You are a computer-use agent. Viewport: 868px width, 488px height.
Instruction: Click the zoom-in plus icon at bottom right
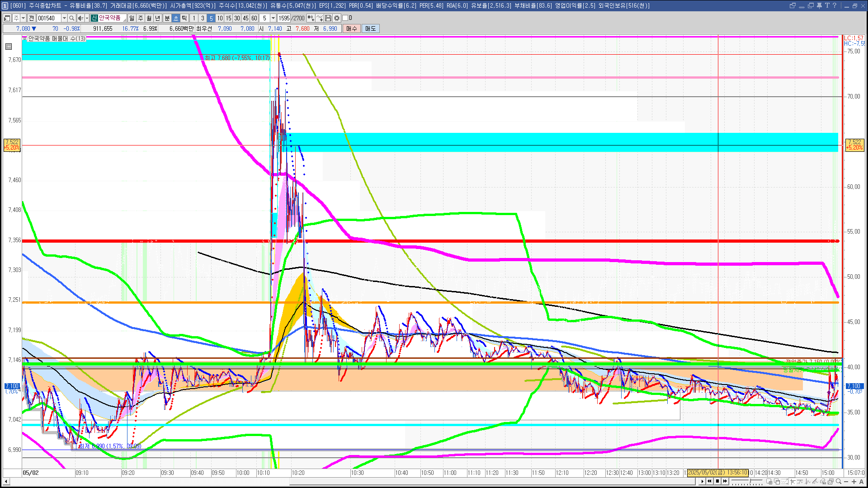click(x=854, y=482)
